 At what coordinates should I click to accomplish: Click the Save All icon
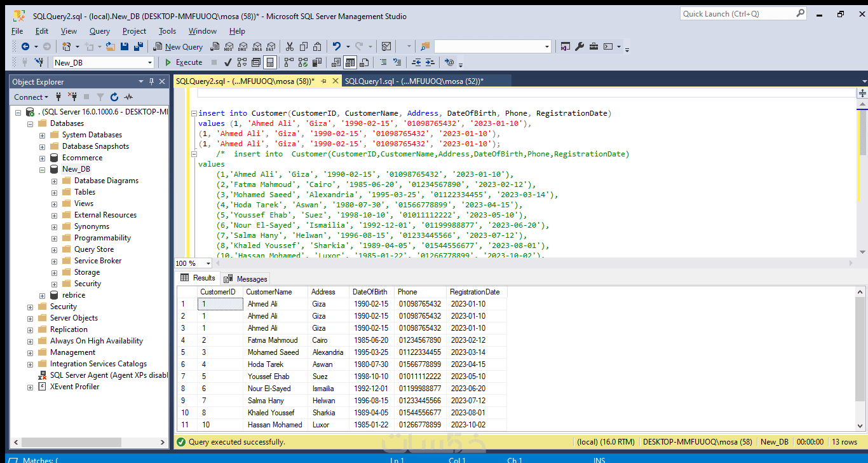tap(138, 46)
